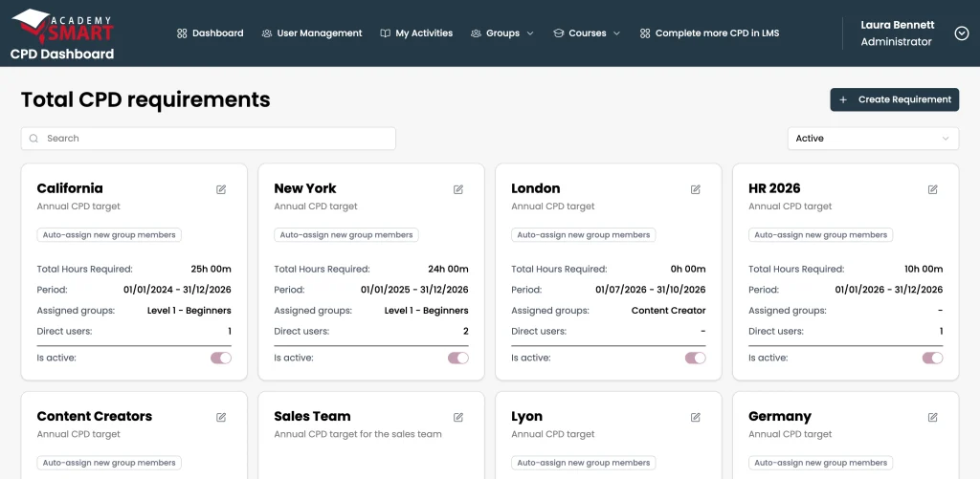The image size is (980, 479).
Task: Click the Academy Smart logo
Action: 62,26
